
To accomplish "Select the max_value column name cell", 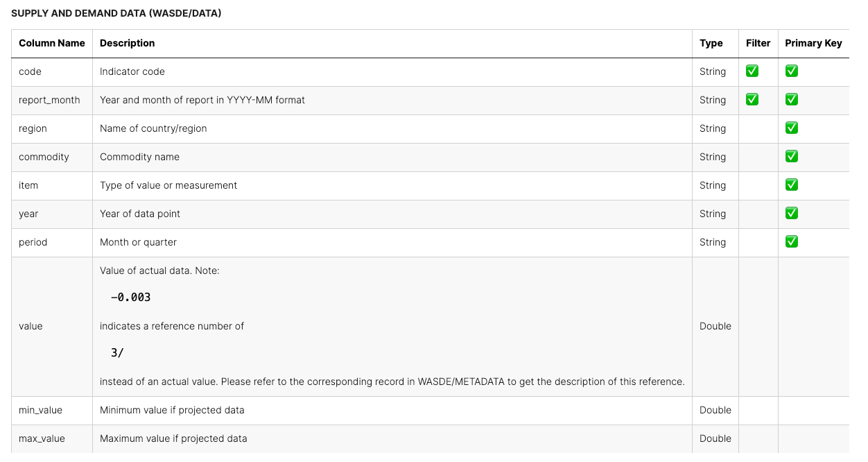I will (42, 438).
